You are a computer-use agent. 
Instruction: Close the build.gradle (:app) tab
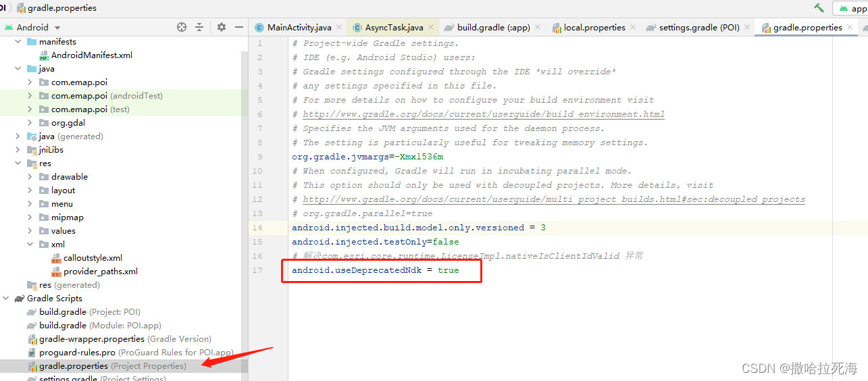(537, 28)
